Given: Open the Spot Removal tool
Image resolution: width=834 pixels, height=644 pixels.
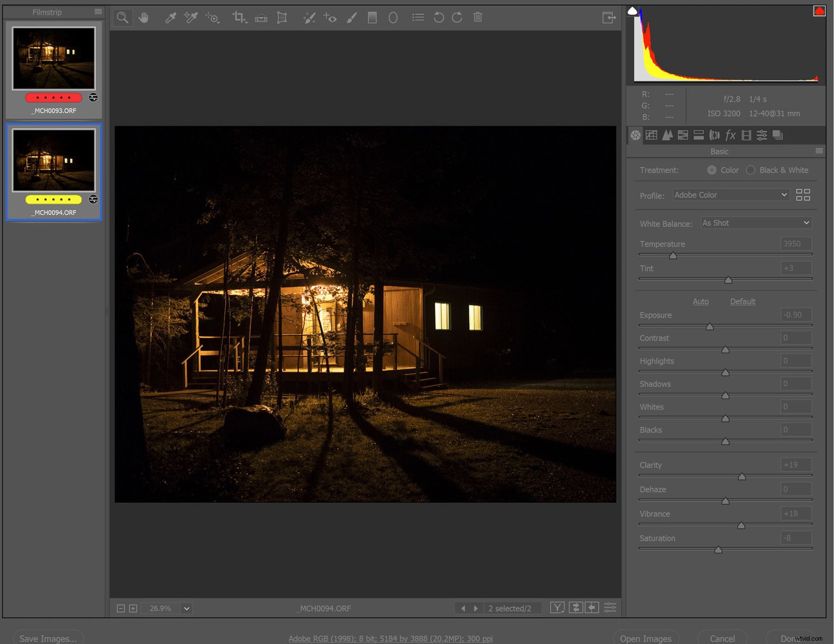Looking at the screenshot, I should click(x=310, y=17).
